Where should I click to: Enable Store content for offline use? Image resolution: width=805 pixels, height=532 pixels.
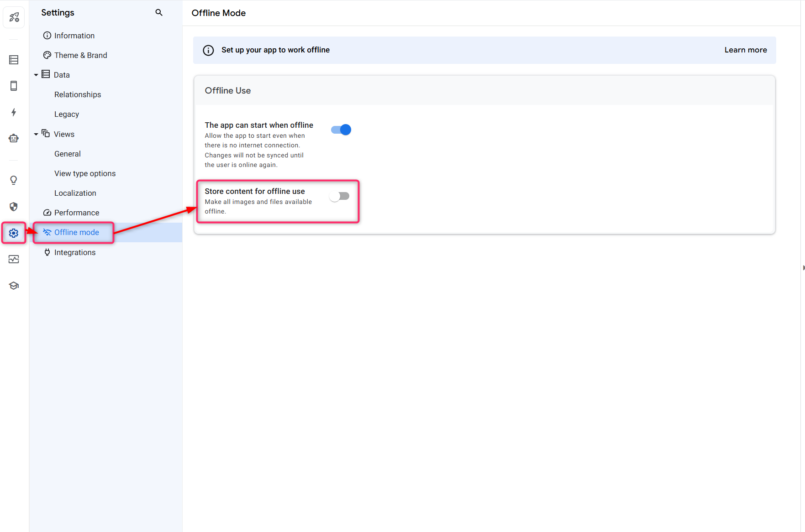pos(339,196)
